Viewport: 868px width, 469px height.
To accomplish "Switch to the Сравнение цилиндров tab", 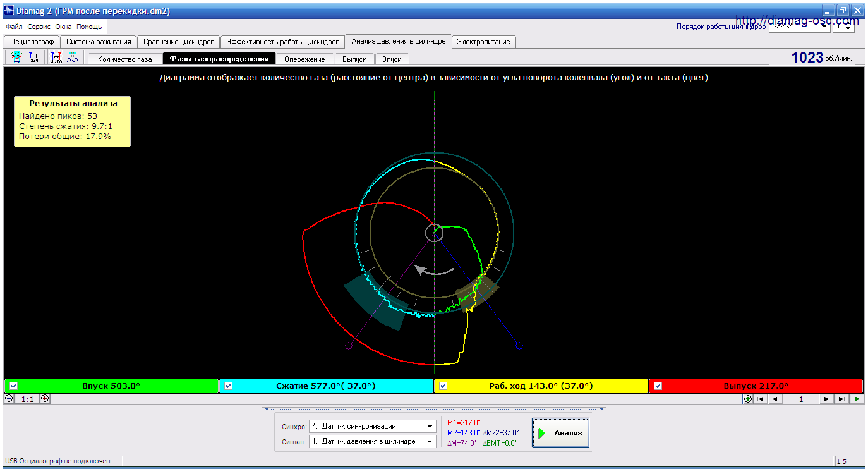I will click(x=179, y=42).
